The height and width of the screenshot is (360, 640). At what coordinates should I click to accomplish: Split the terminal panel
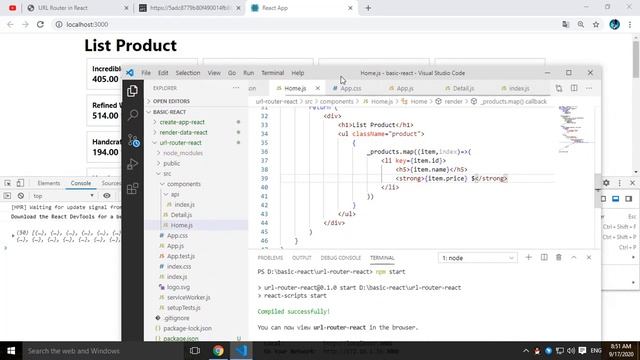(544, 258)
